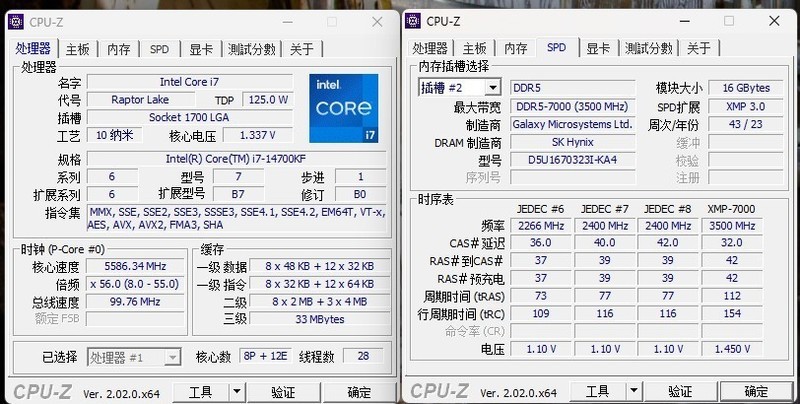Click DDR5-7000 (3500 MHz) max bandwidth value
This screenshot has width=800, height=404.
pyautogui.click(x=572, y=107)
